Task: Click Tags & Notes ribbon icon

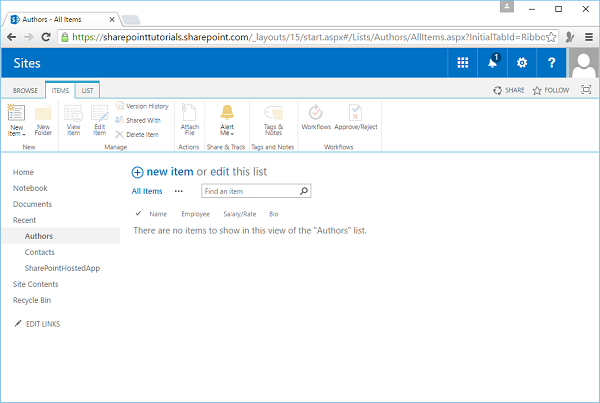Action: click(272, 121)
